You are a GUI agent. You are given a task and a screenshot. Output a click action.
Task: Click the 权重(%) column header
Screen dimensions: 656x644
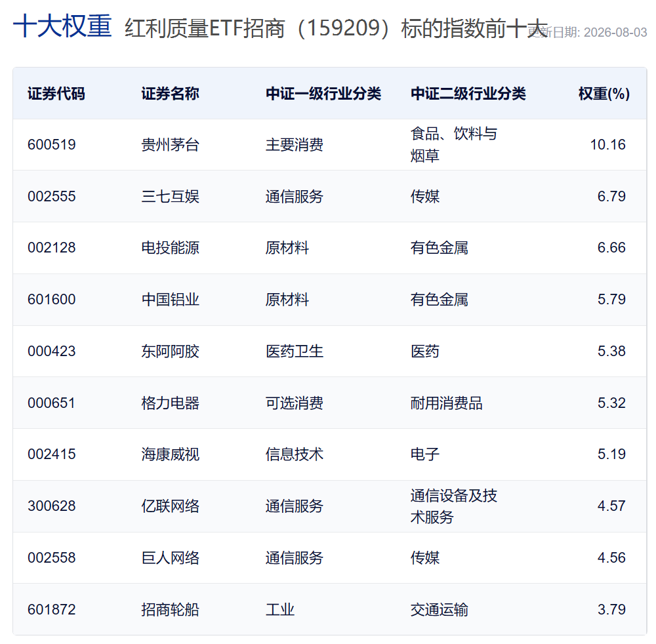[x=604, y=94]
